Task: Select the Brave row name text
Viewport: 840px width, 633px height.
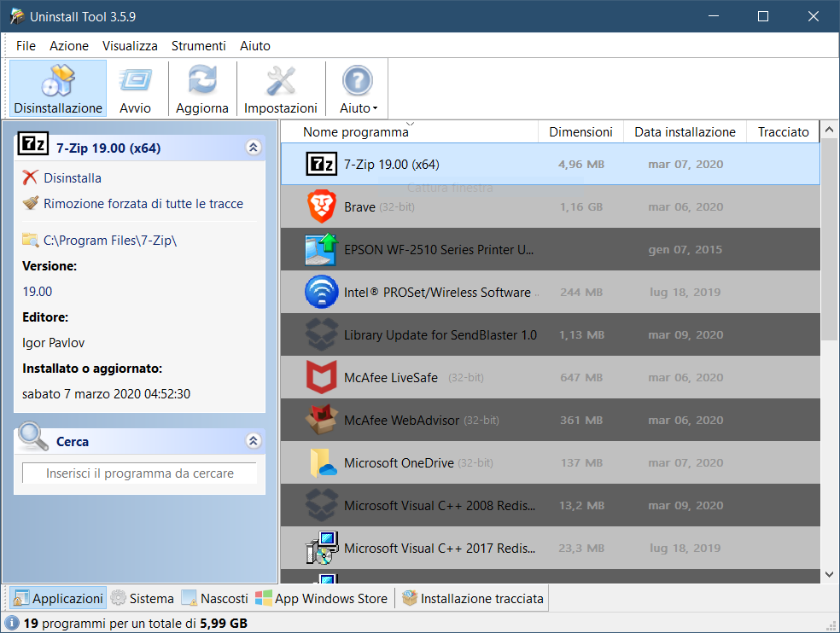Action: [359, 207]
